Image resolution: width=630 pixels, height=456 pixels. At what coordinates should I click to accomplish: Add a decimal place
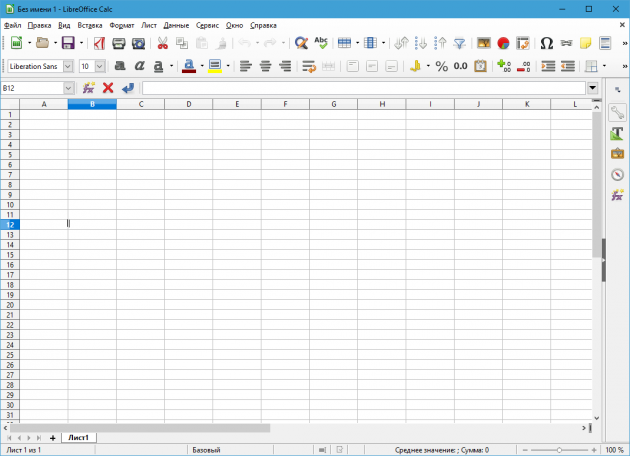coord(504,66)
